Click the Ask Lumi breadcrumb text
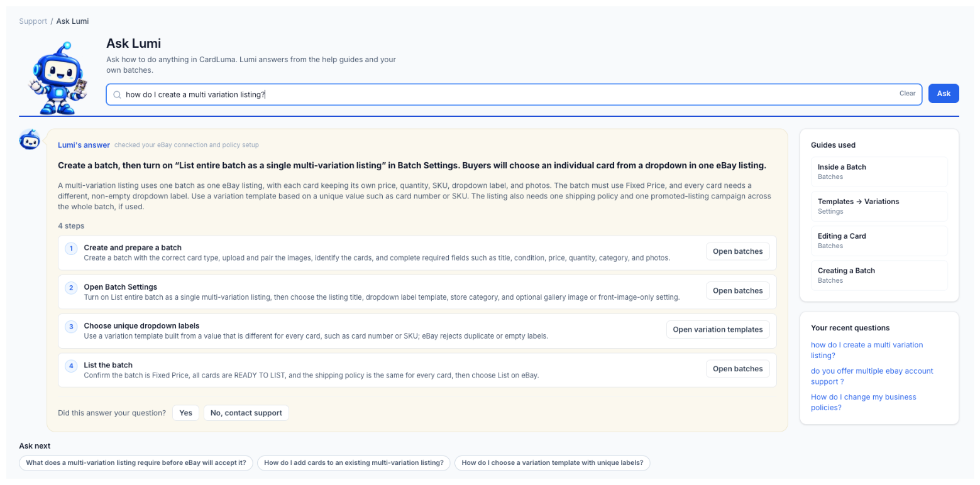Viewport: 980px width, 485px height. pyautogui.click(x=72, y=21)
